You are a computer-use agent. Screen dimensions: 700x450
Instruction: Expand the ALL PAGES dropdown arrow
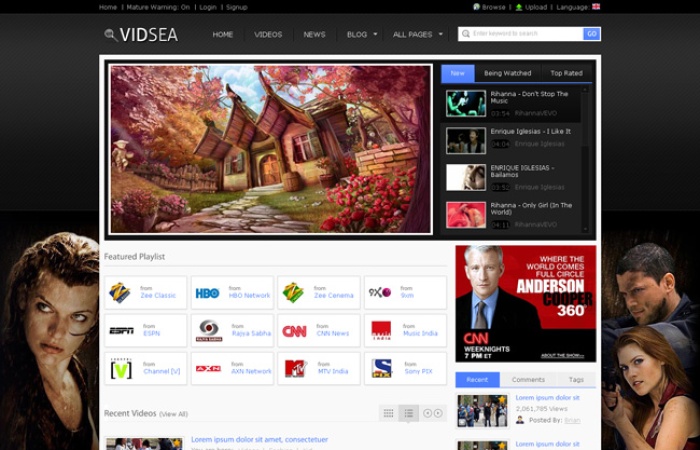(441, 34)
